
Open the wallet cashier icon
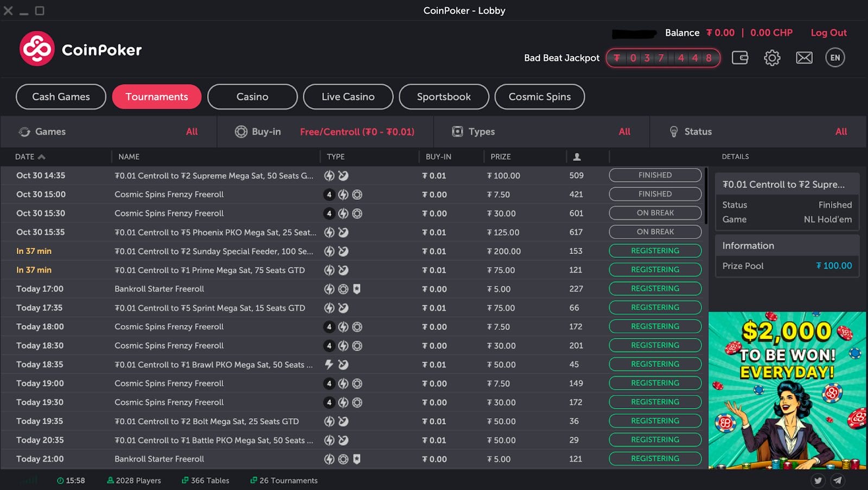tap(740, 58)
